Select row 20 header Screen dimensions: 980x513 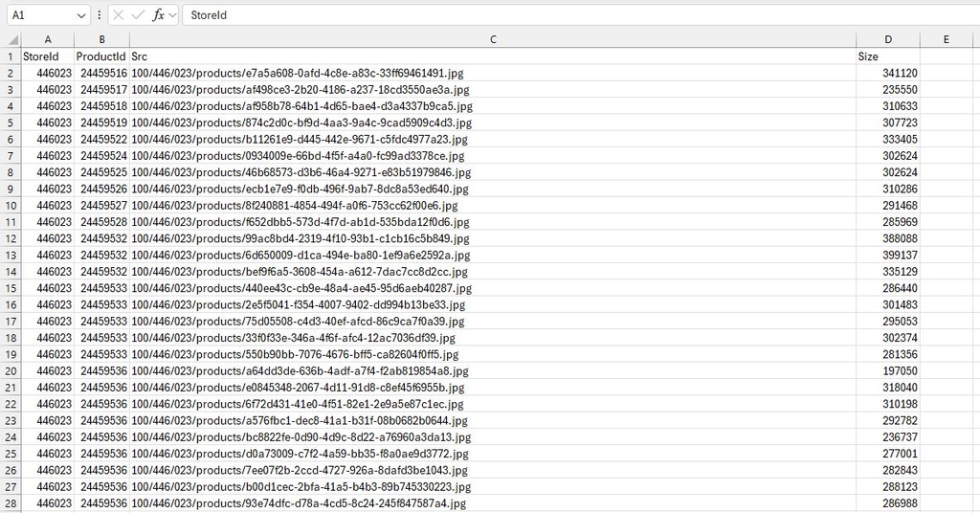[x=11, y=371]
